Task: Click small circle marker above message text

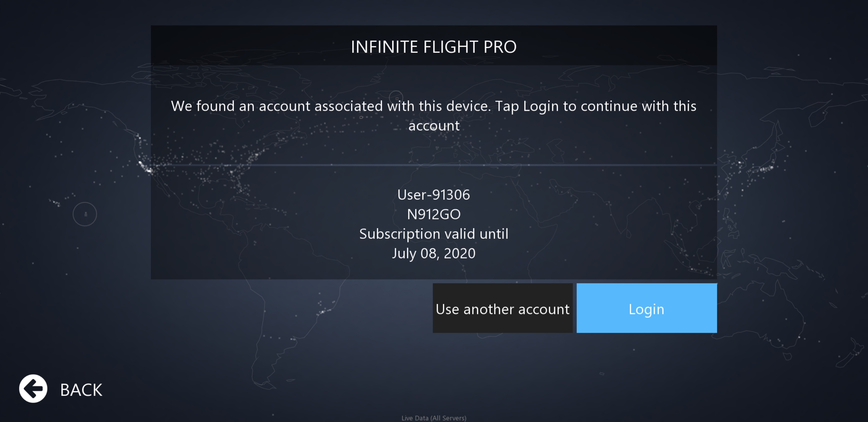Action: (396, 97)
